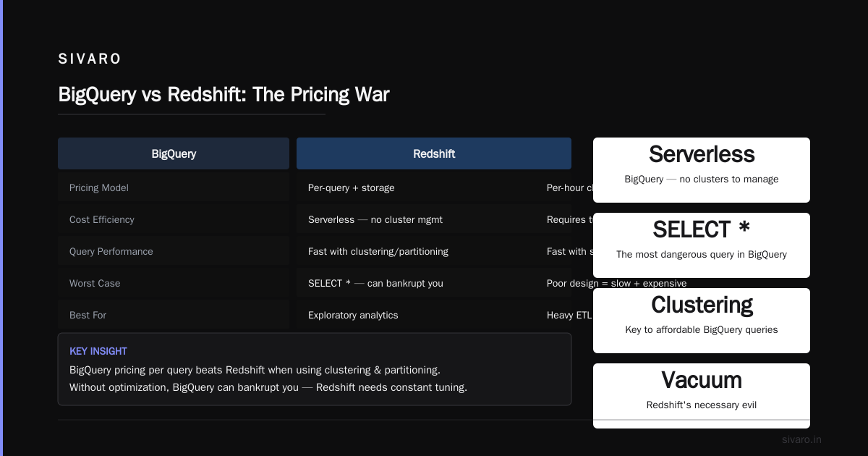Click the SELECT * — can bankrupt you cell

(375, 283)
